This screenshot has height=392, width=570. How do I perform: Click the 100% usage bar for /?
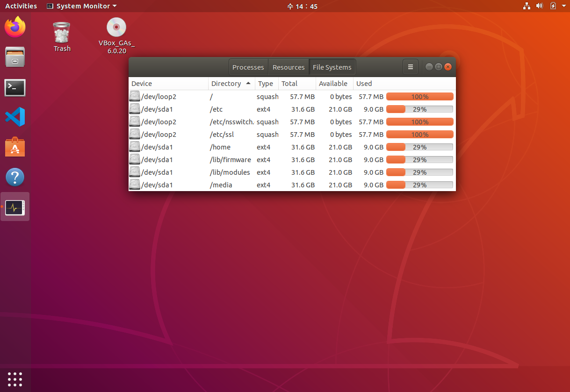tap(420, 97)
